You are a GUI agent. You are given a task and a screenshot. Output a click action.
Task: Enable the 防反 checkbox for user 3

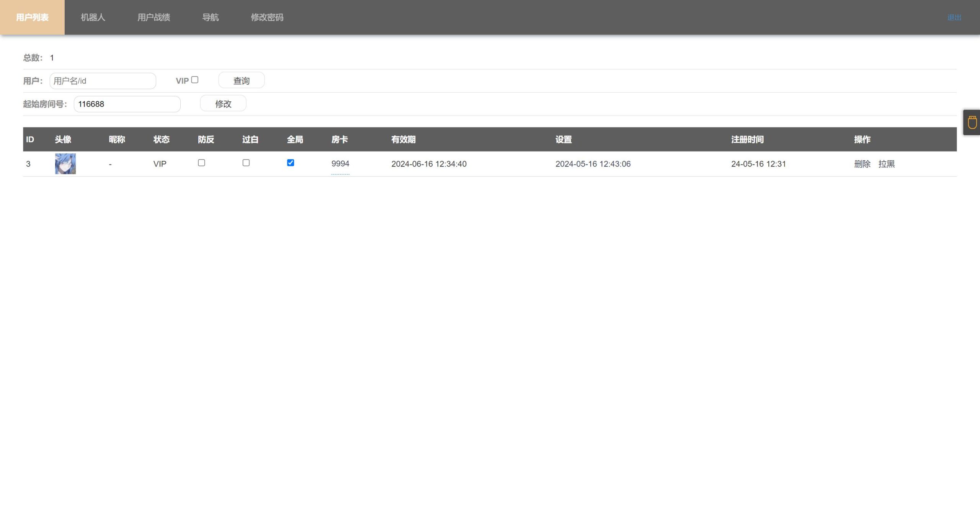pos(201,163)
